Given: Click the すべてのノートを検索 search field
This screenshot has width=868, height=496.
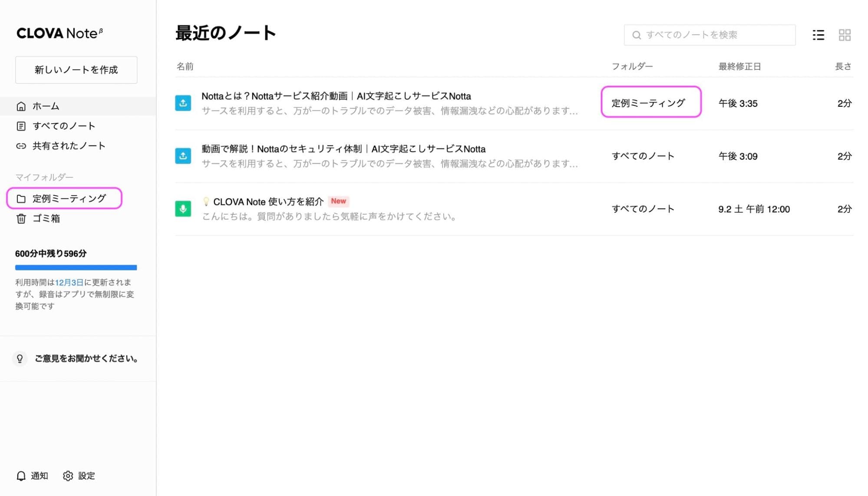Looking at the screenshot, I should (x=710, y=35).
